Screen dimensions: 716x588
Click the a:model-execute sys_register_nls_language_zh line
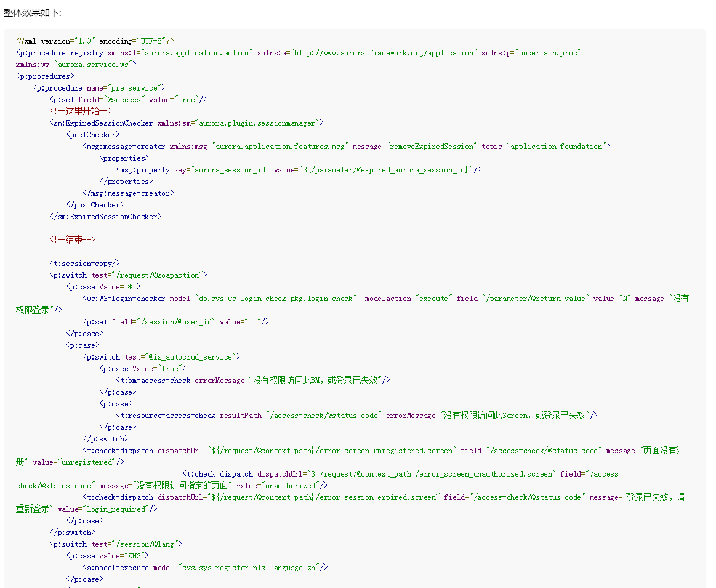[206, 568]
